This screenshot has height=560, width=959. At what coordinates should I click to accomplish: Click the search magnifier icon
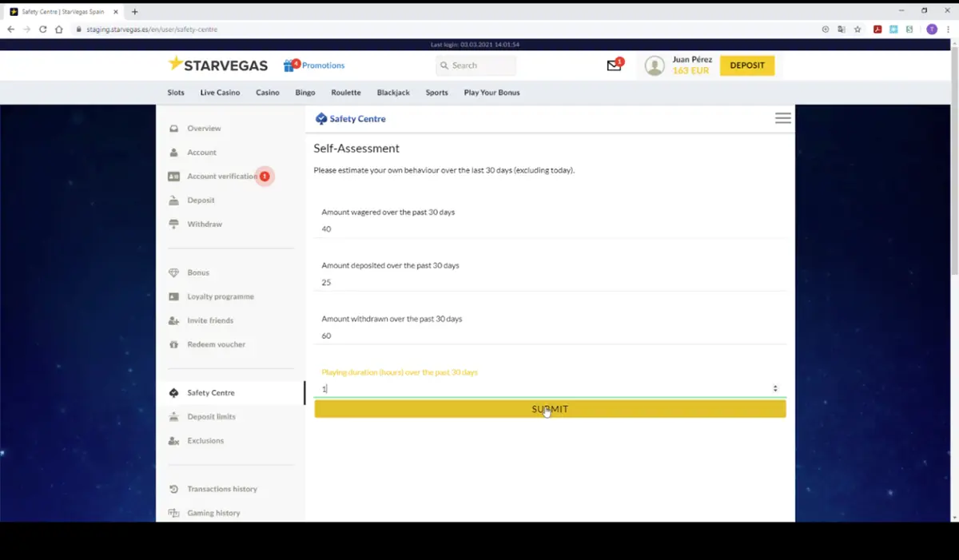click(x=444, y=66)
